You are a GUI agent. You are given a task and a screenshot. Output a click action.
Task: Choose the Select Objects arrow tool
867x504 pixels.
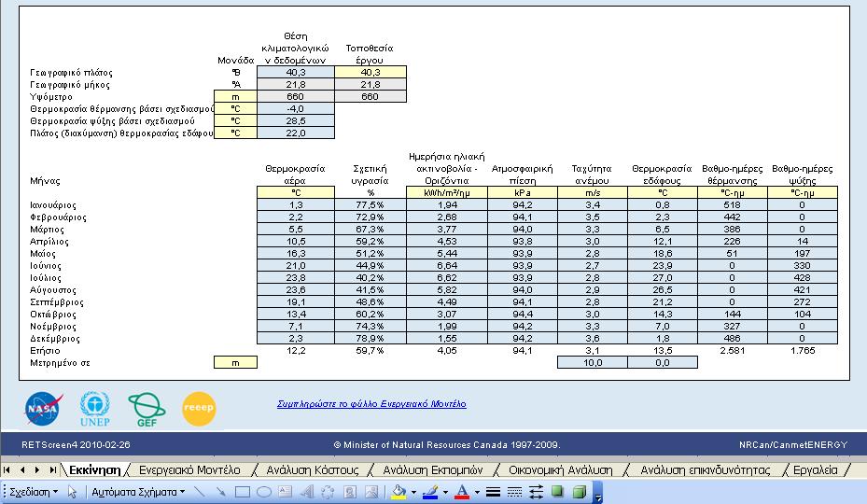tap(72, 492)
